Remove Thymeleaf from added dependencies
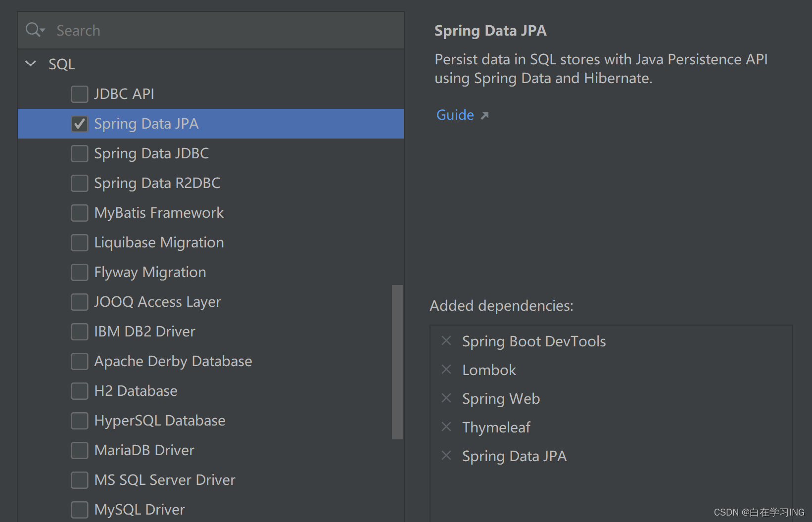The height and width of the screenshot is (522, 812). coord(446,427)
